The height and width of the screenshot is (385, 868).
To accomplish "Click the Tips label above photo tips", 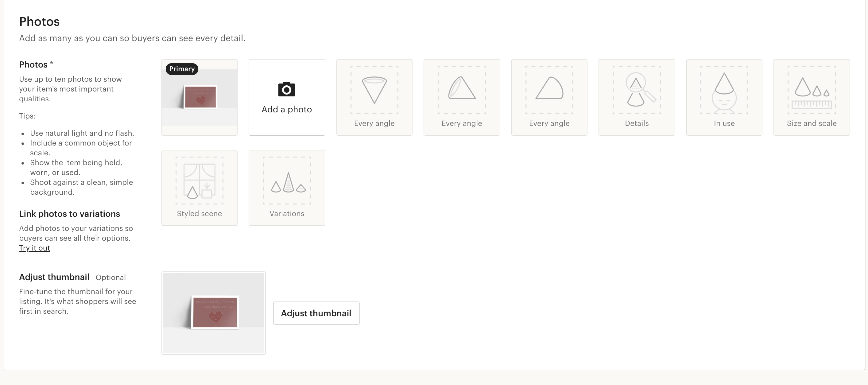I will pyautogui.click(x=27, y=116).
